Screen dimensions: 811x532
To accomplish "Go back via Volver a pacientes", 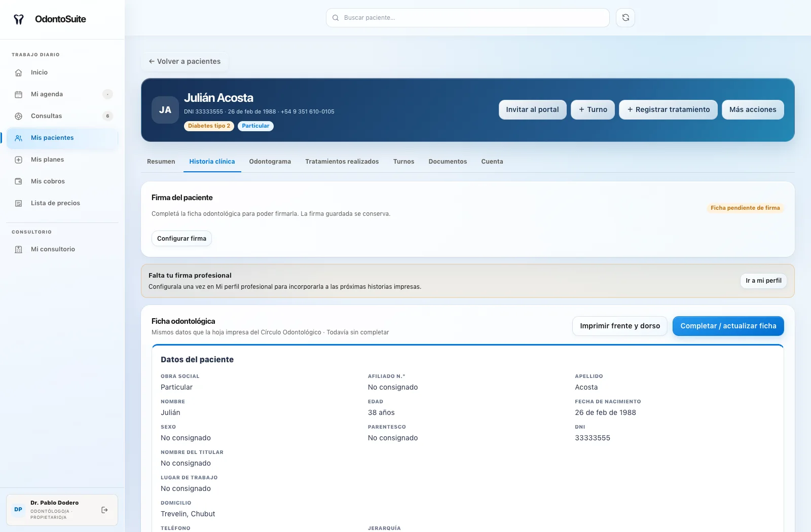I will pos(185,61).
